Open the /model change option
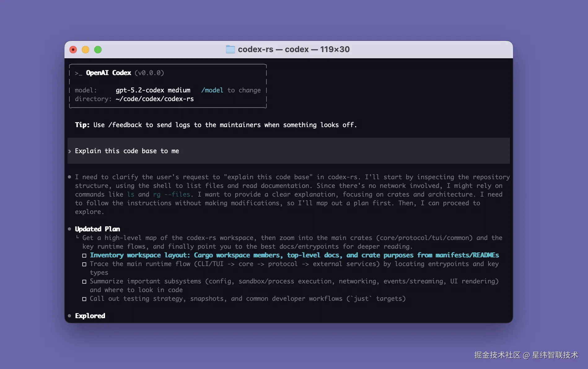Screen dimensions: 588x369 (213, 90)
